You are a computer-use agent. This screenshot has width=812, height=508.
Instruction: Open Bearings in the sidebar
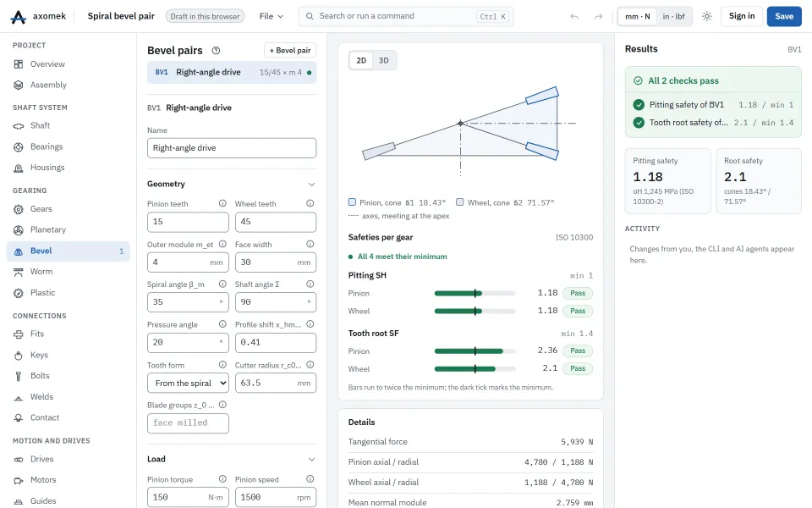click(69, 146)
